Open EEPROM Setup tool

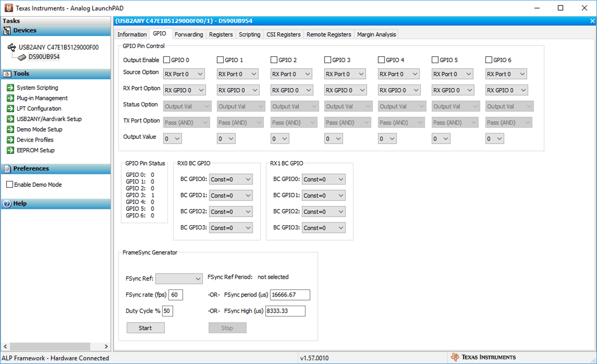point(35,150)
